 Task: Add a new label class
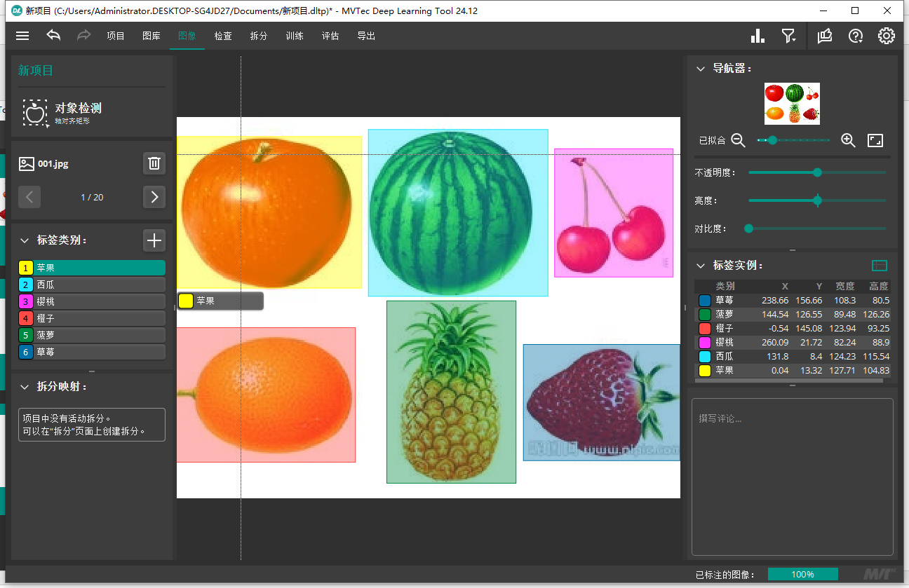click(154, 240)
